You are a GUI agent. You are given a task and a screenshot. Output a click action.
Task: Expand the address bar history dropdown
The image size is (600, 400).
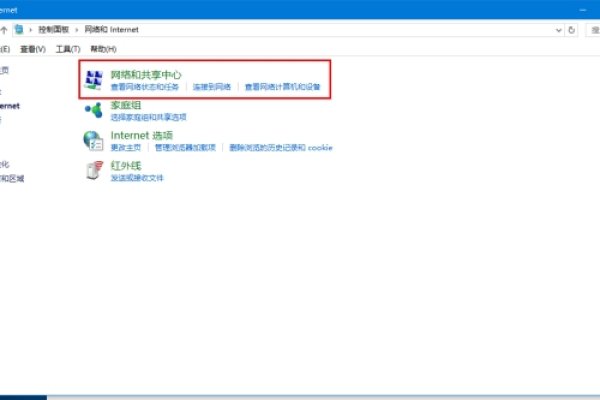click(559, 30)
